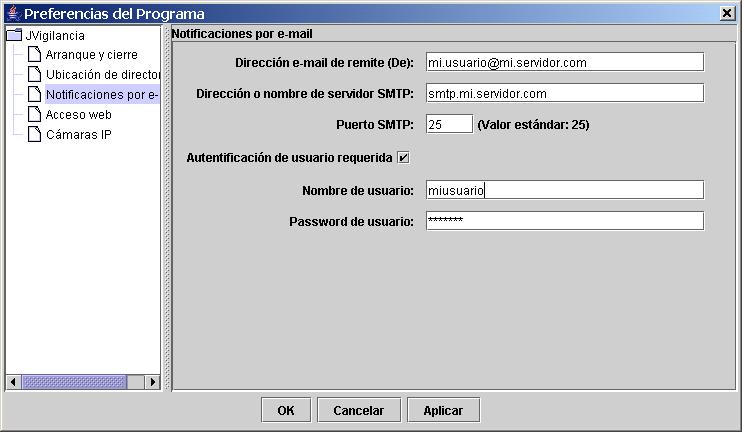Click into the Puerto SMTP field

click(449, 124)
